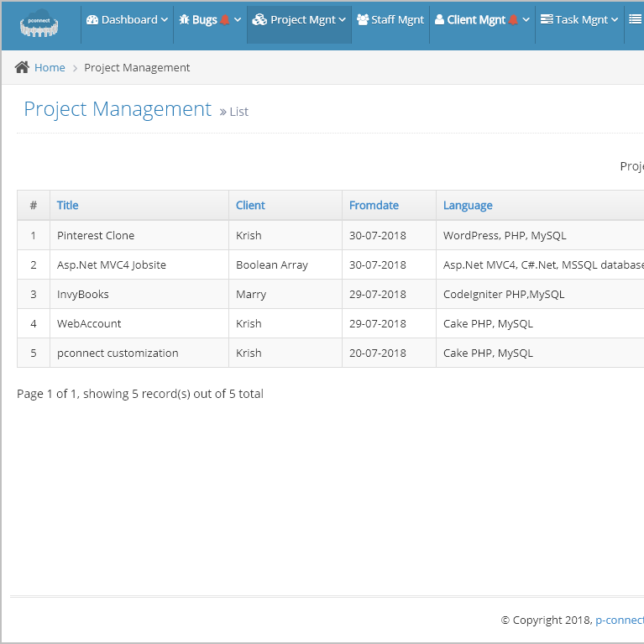Click the Dashboard gauge icon
This screenshot has width=644, height=644.
[x=92, y=19]
